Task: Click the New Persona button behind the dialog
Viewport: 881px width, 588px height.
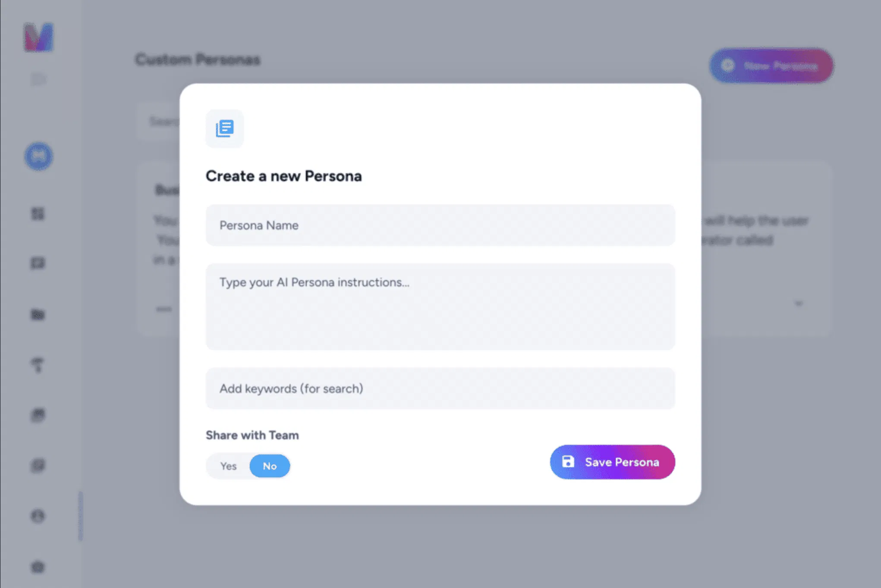Action: point(771,66)
